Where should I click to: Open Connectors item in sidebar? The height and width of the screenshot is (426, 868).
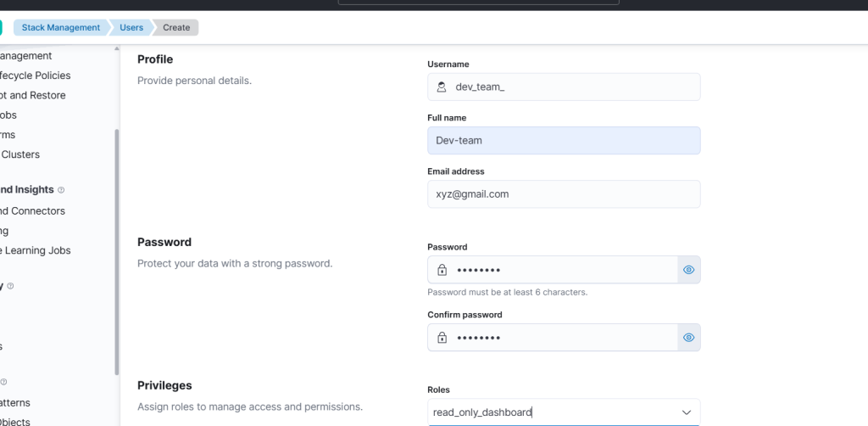[33, 211]
